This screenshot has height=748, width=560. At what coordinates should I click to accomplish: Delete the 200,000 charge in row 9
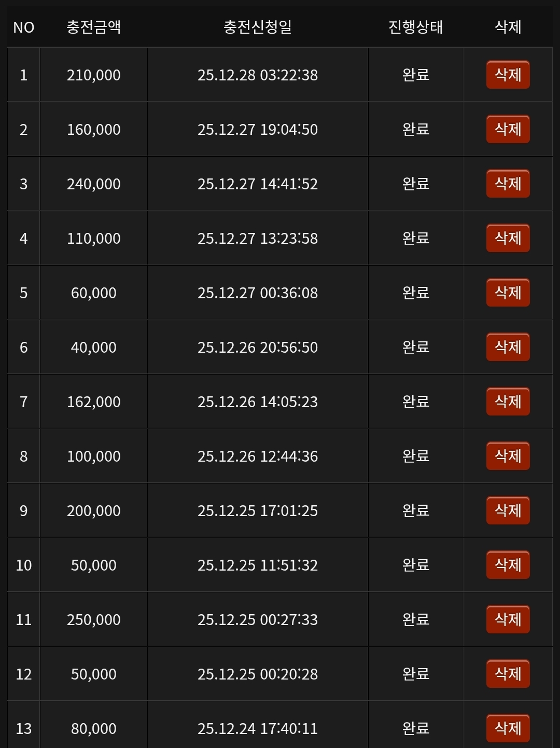[x=508, y=510]
